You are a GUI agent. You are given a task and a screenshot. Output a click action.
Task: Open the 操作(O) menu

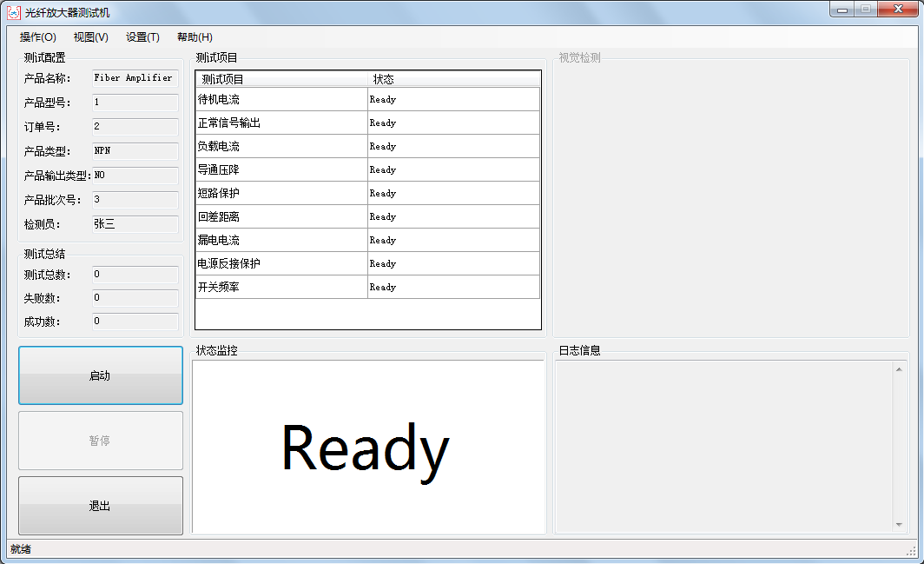click(37, 37)
